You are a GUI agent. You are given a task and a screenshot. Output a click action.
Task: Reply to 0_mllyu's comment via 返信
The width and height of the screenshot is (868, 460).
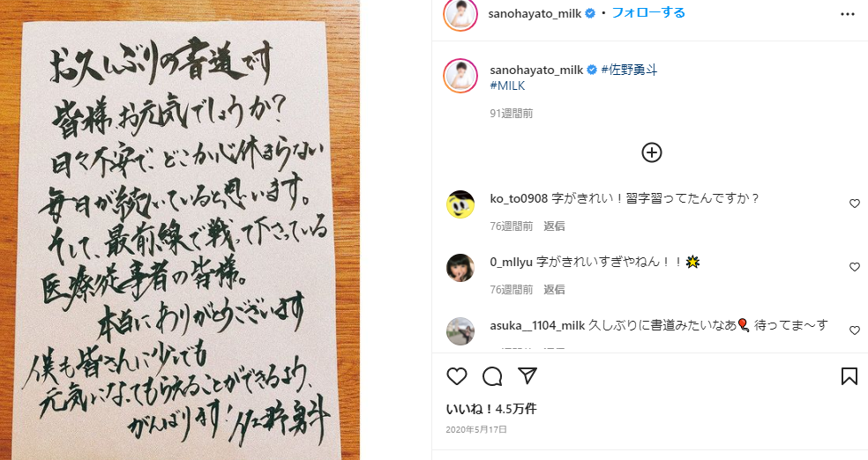tap(554, 290)
